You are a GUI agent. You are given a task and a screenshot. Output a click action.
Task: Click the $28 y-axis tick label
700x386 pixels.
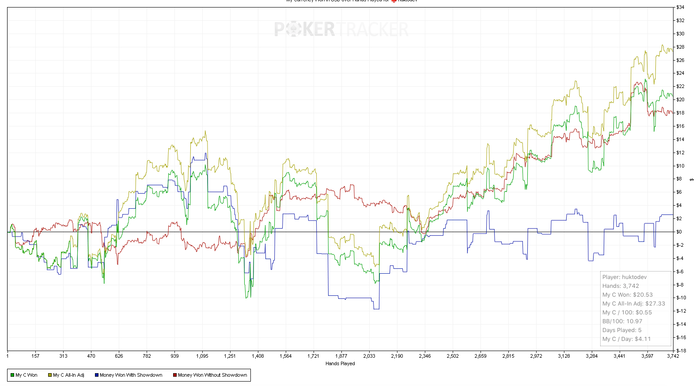pos(680,47)
